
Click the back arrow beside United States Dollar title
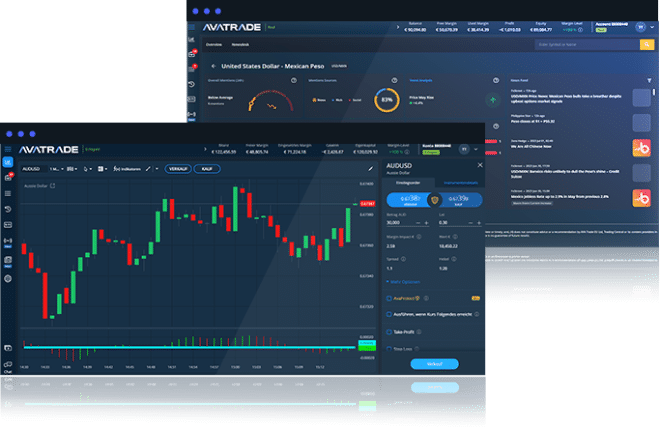click(x=213, y=68)
